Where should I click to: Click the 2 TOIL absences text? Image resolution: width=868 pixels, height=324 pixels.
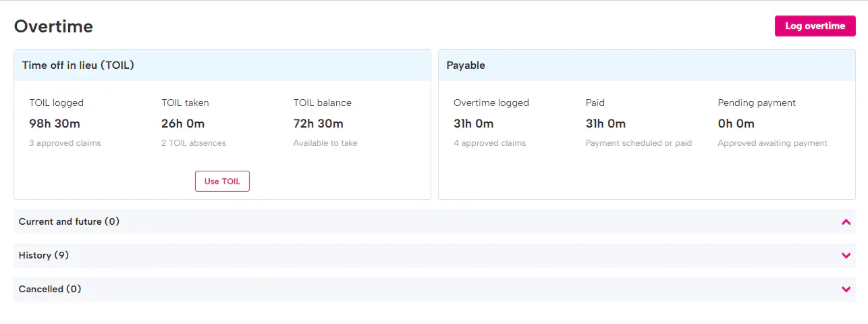pos(194,143)
